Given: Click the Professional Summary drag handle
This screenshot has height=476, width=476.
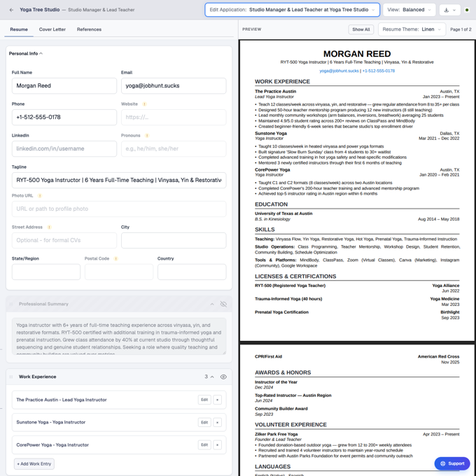Looking at the screenshot, I should tap(11, 304).
